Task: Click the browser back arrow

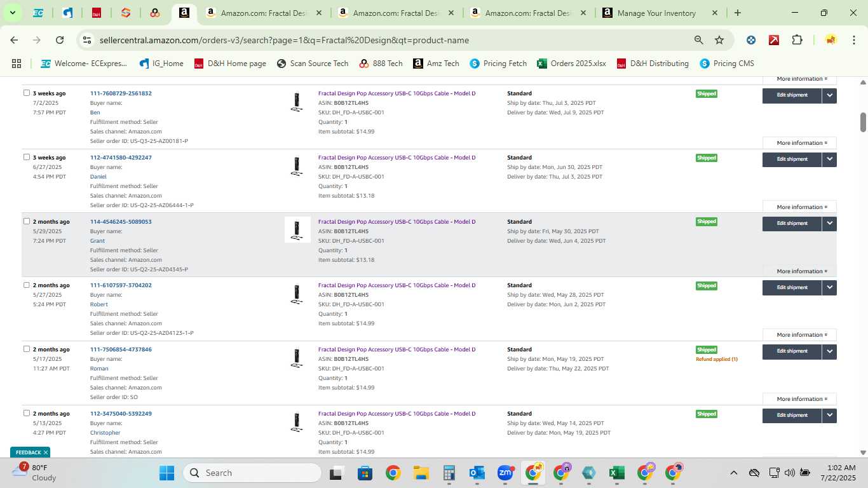Action: click(x=14, y=40)
